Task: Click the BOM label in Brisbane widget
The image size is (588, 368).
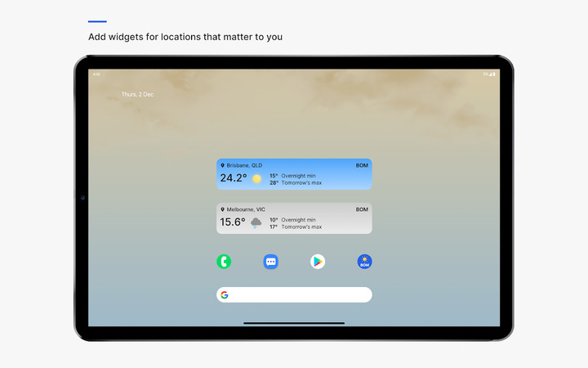Action: [362, 165]
